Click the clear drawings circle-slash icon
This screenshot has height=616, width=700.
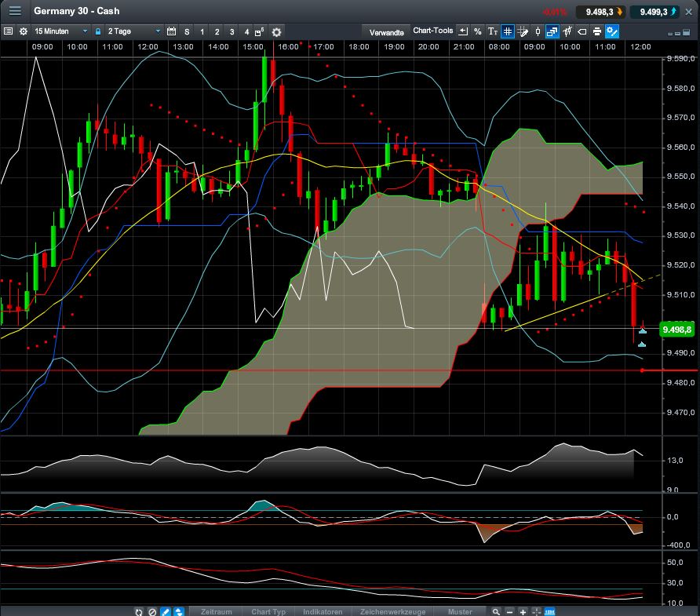point(151,611)
